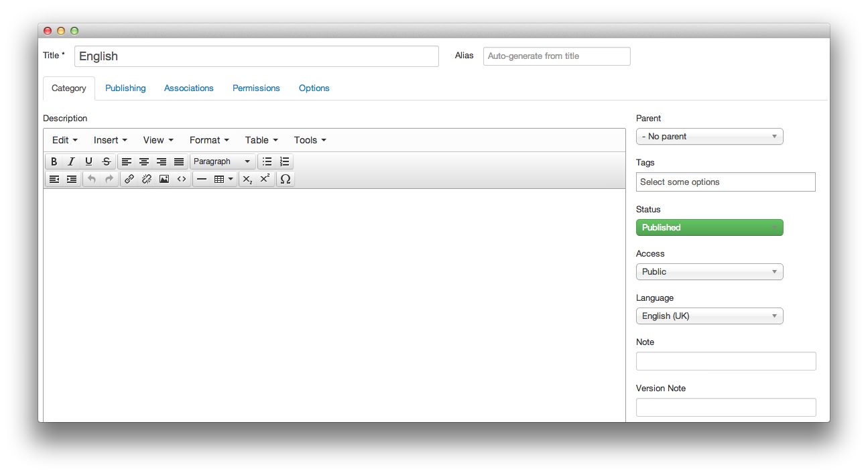The height and width of the screenshot is (475, 868).
Task: Apply italic text style
Action: coord(71,161)
